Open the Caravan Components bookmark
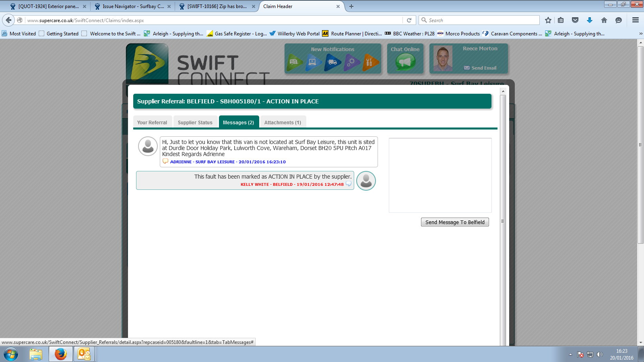 pyautogui.click(x=512, y=34)
